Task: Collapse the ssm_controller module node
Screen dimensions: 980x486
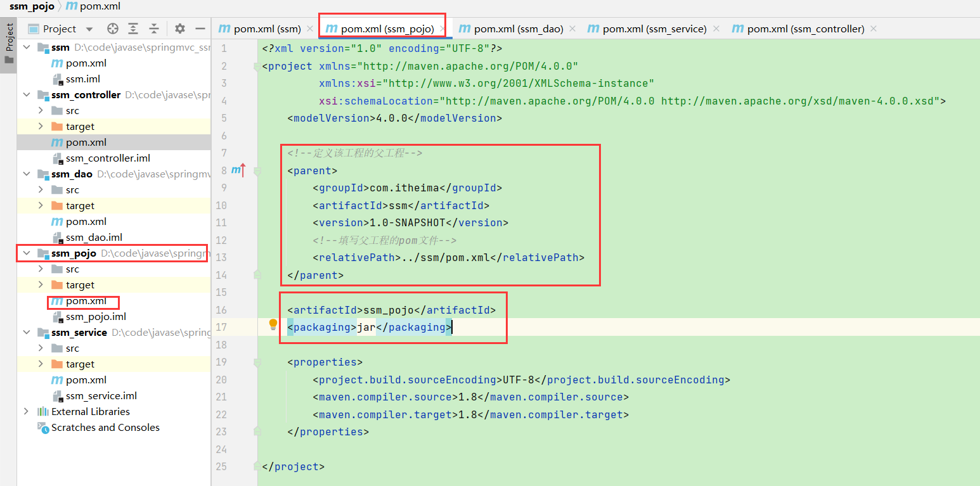Action: pyautogui.click(x=26, y=95)
